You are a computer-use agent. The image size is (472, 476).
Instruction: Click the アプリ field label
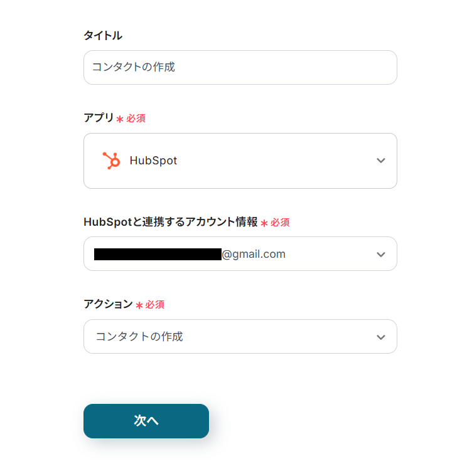(99, 117)
